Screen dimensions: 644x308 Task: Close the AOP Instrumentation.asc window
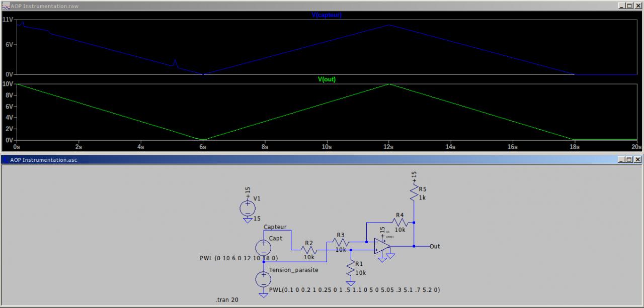pos(638,159)
